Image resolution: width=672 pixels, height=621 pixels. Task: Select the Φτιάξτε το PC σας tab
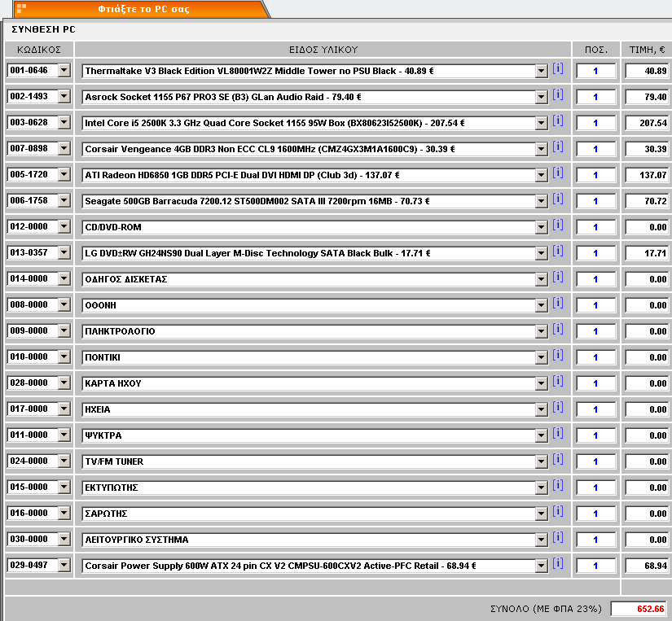coord(142,9)
